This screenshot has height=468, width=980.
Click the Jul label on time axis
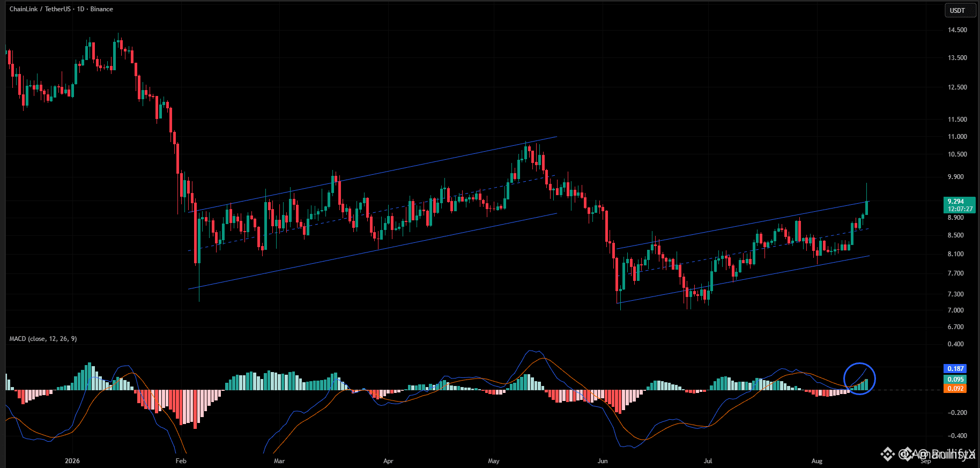click(708, 461)
